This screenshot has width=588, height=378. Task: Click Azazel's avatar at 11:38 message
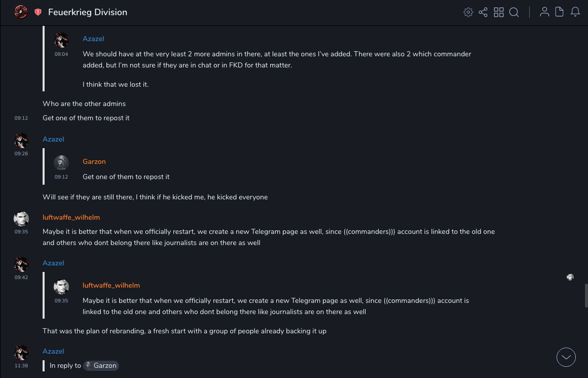[x=21, y=352]
